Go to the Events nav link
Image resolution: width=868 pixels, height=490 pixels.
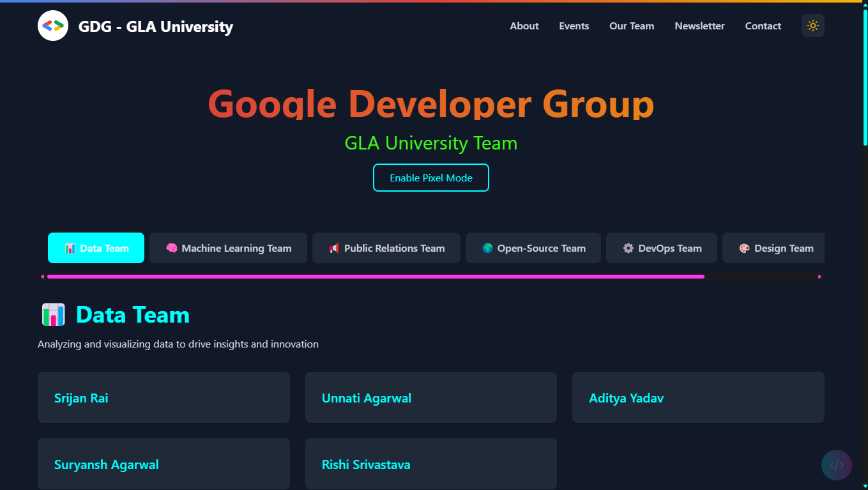tap(574, 26)
